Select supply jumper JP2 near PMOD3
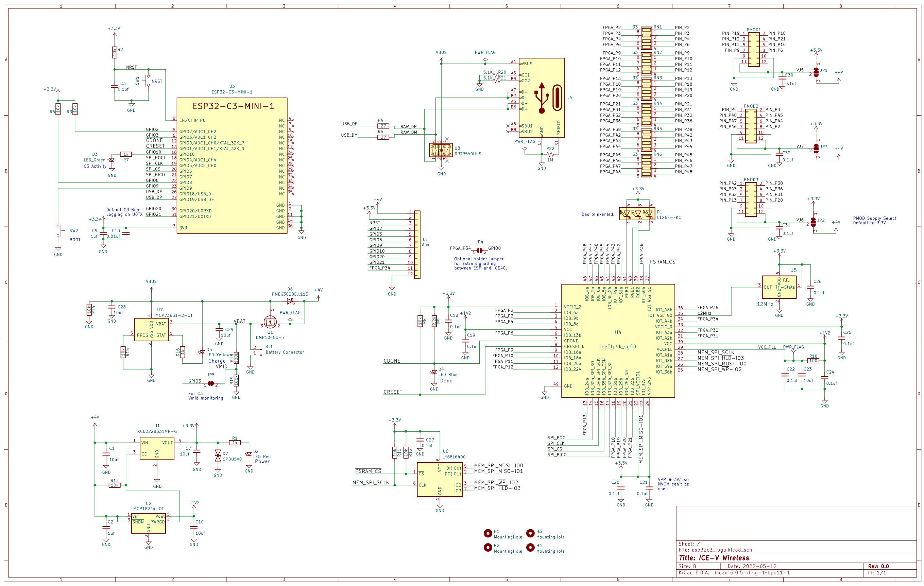Image resolution: width=924 pixels, height=586 pixels. 813,222
